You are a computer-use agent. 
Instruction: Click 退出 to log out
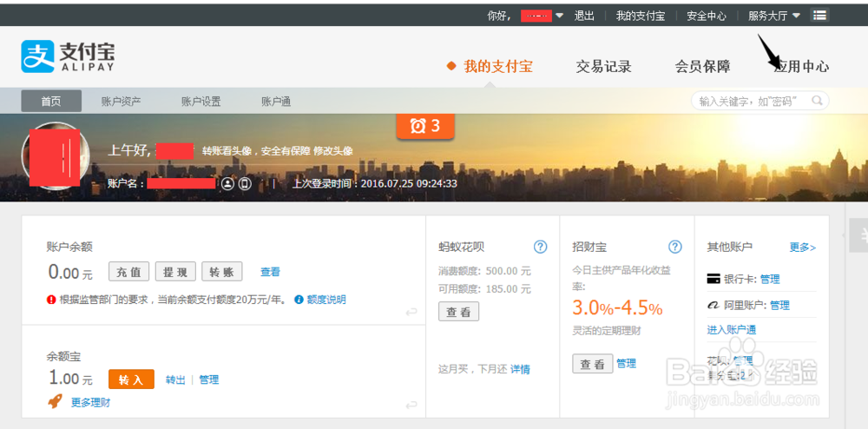(x=584, y=16)
